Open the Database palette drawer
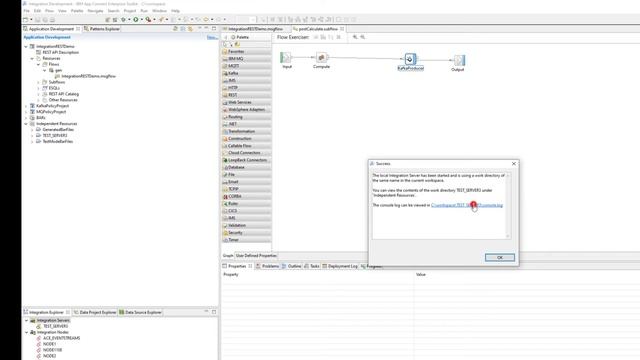Screen dimensions: 640x360 point(247,167)
